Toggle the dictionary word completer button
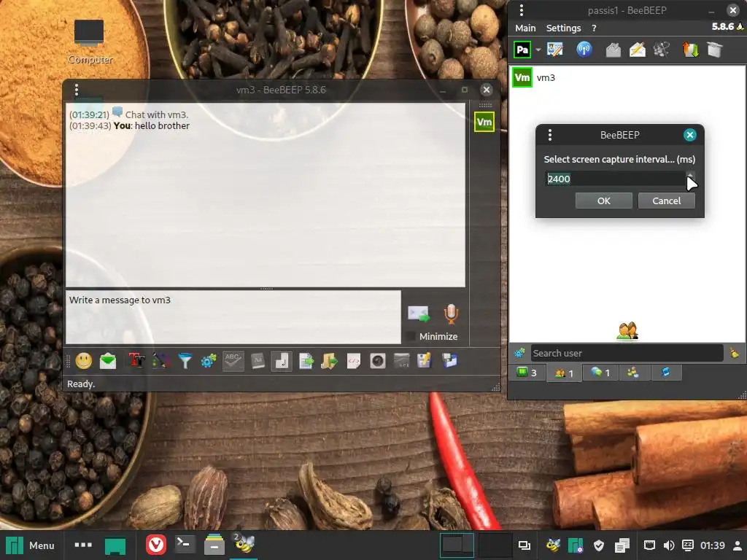 pos(258,361)
